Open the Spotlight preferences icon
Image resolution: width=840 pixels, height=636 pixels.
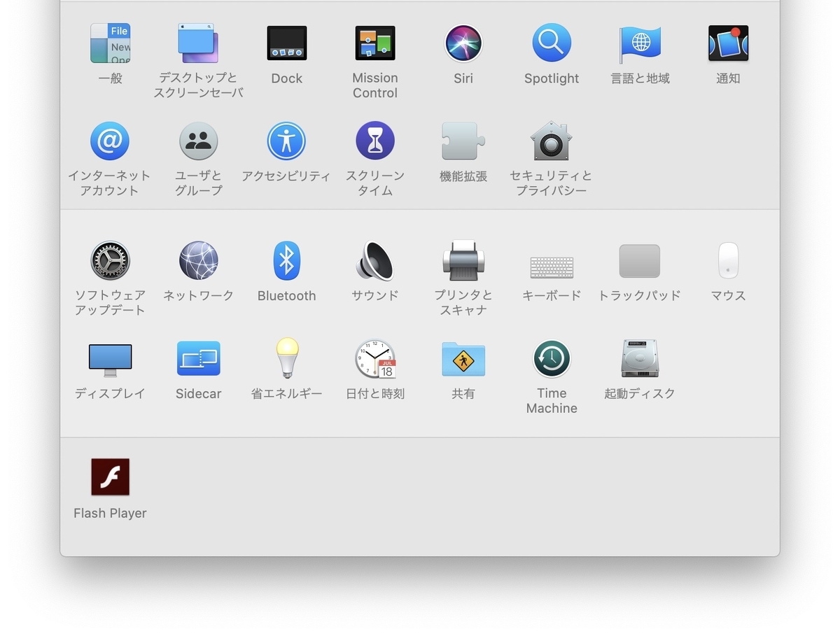[552, 43]
